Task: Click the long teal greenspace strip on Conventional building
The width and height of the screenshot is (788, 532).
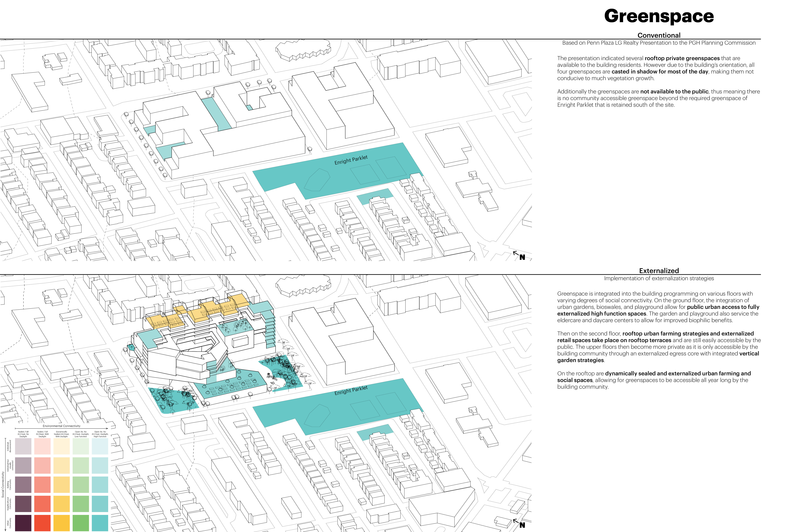Action: (x=216, y=114)
